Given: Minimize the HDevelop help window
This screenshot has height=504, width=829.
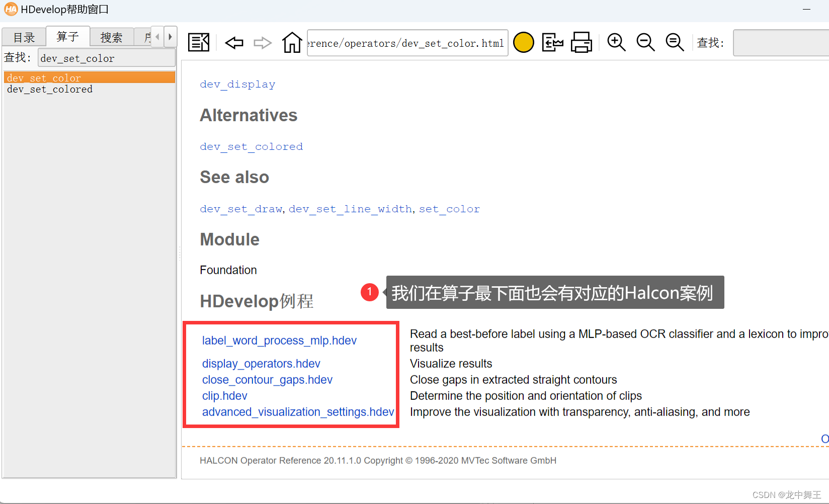Looking at the screenshot, I should point(806,9).
